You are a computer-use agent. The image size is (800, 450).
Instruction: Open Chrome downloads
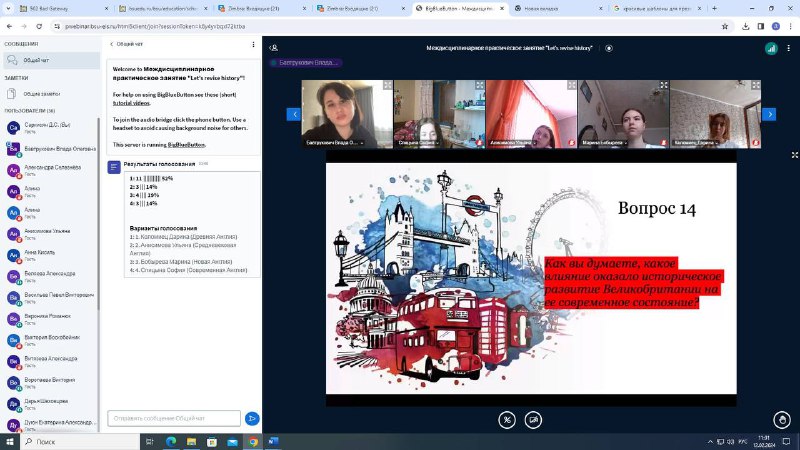745,26
